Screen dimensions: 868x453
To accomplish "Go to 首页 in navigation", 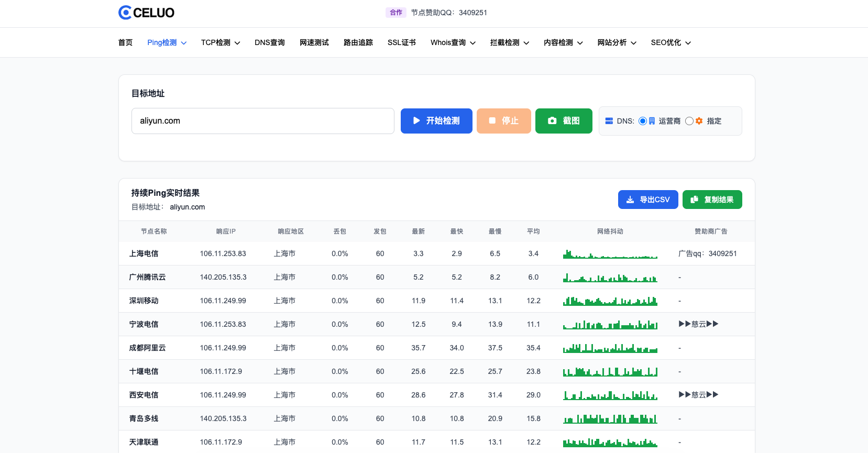I will 126,42.
